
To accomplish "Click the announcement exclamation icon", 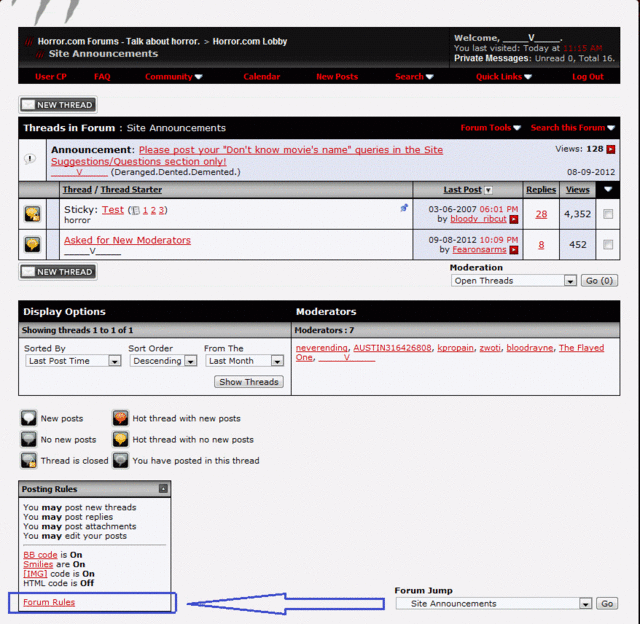I will coord(30,158).
